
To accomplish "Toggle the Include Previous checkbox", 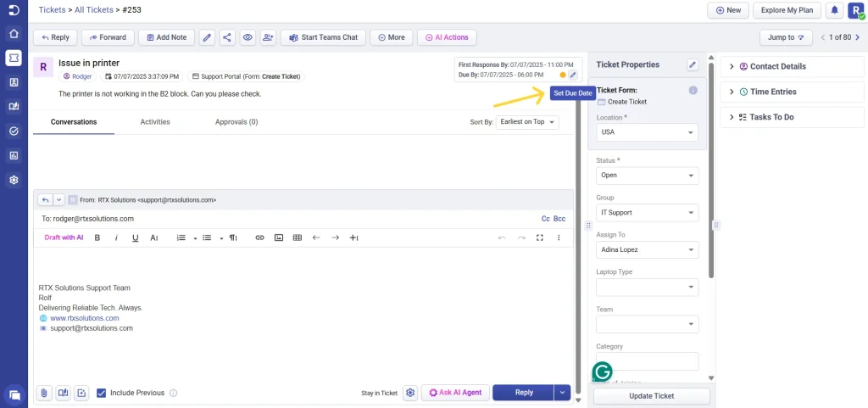I will (102, 393).
